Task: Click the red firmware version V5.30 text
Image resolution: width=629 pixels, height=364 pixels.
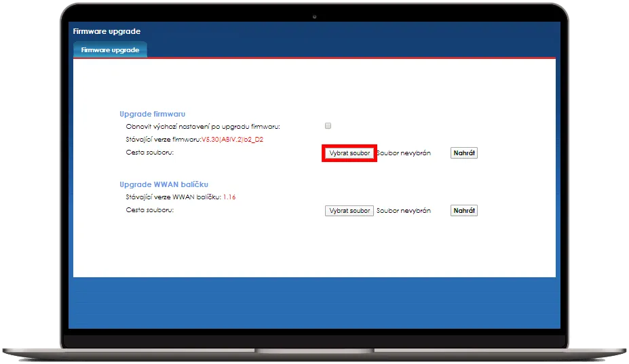Action: click(x=232, y=140)
